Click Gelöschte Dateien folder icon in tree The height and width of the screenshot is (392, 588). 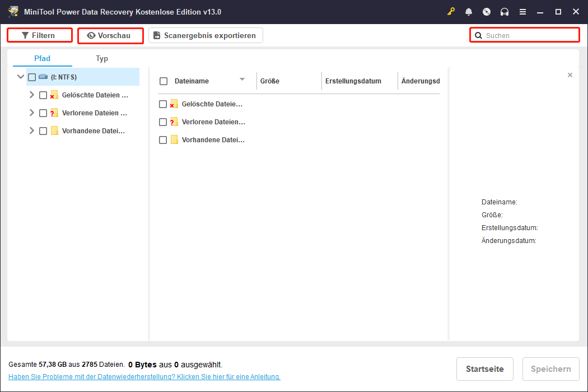(x=54, y=95)
